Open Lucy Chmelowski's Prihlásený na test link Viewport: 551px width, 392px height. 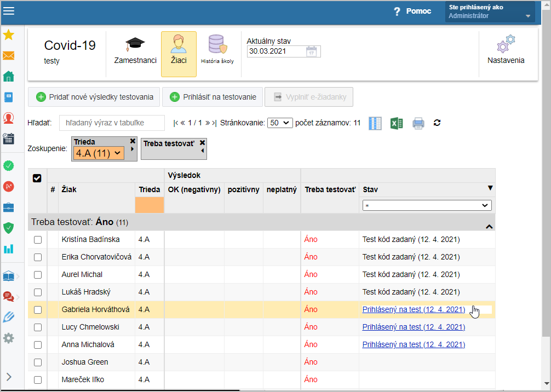point(414,327)
